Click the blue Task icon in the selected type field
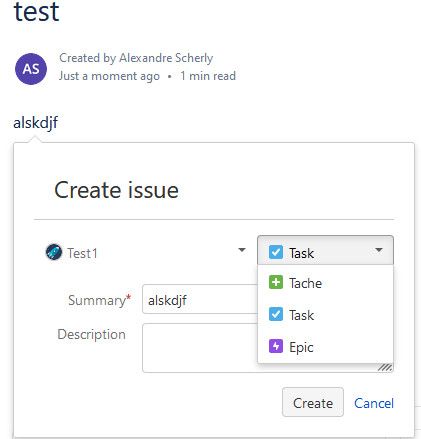421x439 pixels. 276,252
